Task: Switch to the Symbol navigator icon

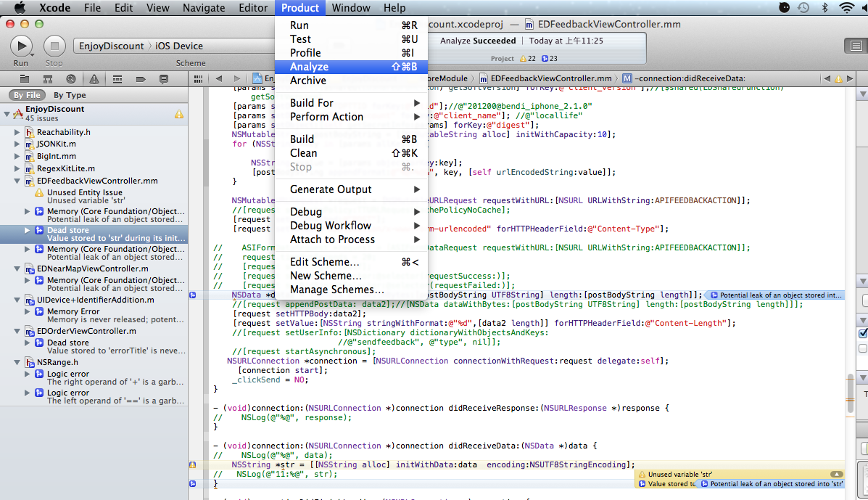Action: pos(48,78)
